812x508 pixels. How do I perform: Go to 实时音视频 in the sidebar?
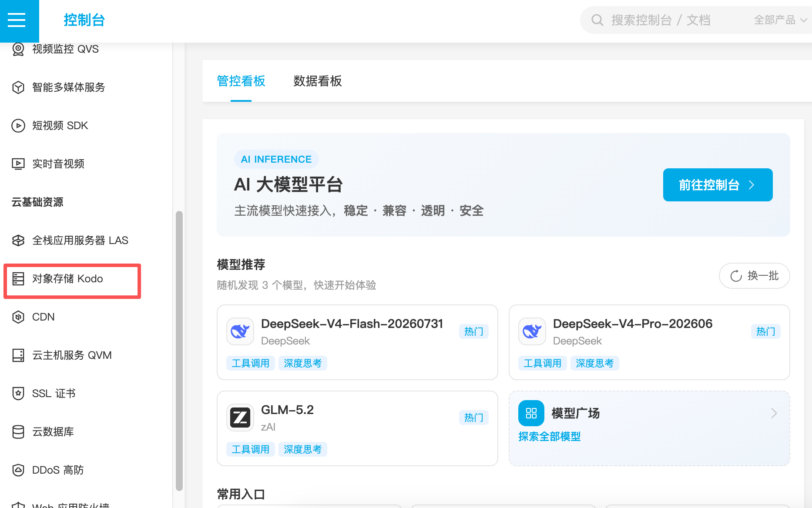point(58,164)
